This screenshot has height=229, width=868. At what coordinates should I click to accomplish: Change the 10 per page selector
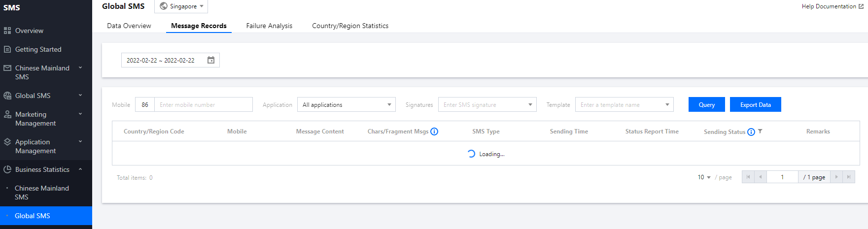click(x=704, y=177)
